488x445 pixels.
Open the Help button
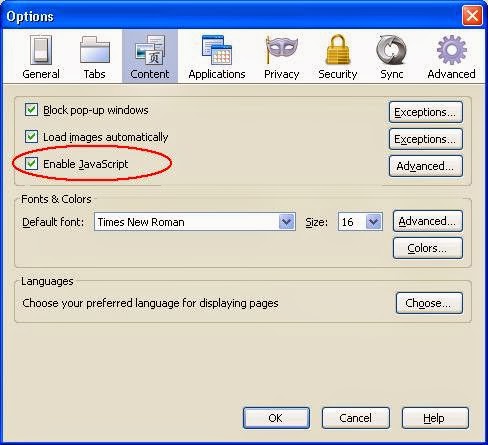(435, 418)
